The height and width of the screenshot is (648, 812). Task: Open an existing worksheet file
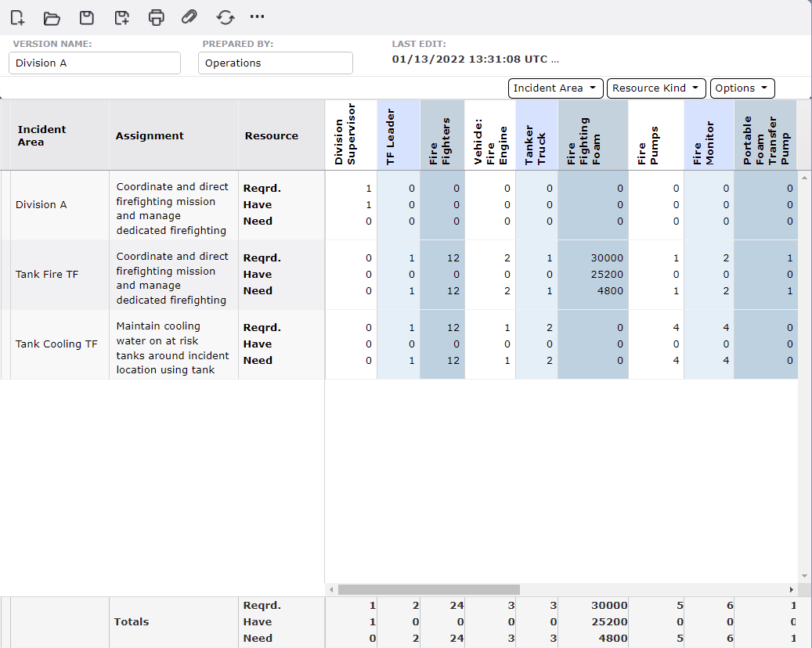click(x=52, y=17)
